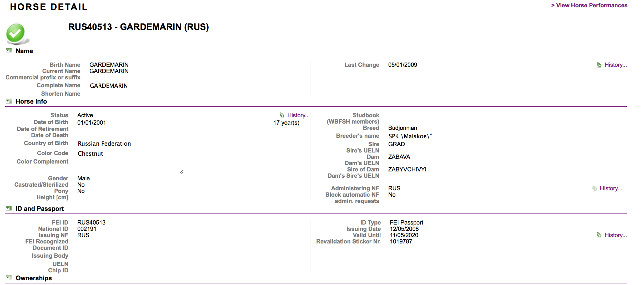Open passport History link
644x285 pixels.
pyautogui.click(x=615, y=235)
